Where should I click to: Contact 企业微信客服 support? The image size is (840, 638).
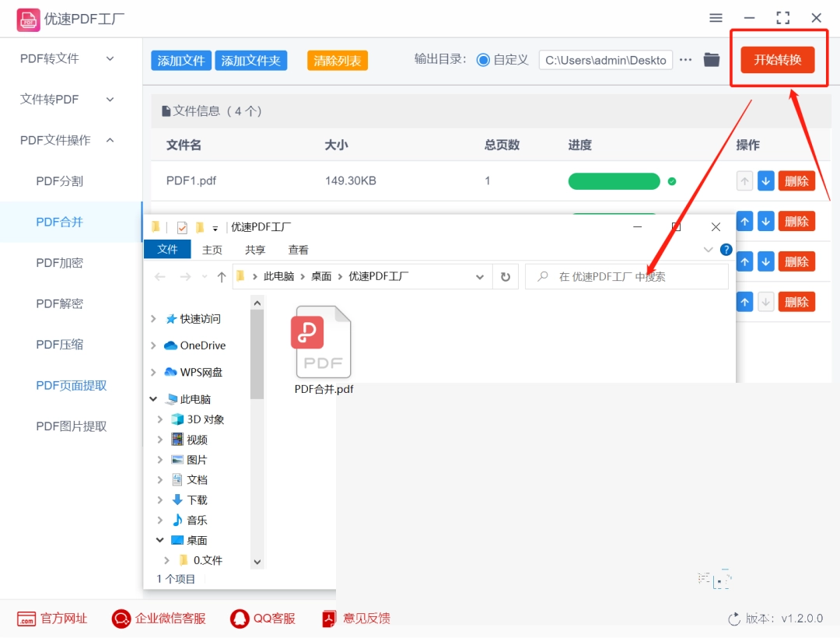pyautogui.click(x=159, y=619)
